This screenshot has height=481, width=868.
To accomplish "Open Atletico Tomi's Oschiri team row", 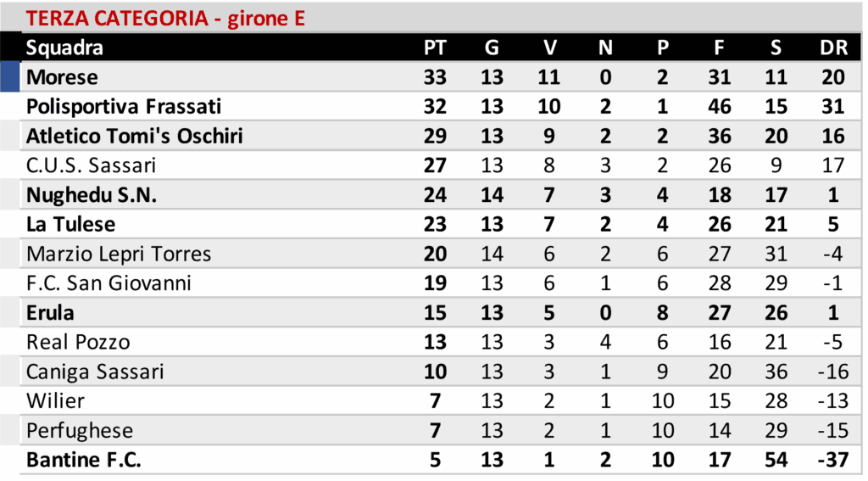I will [x=134, y=136].
